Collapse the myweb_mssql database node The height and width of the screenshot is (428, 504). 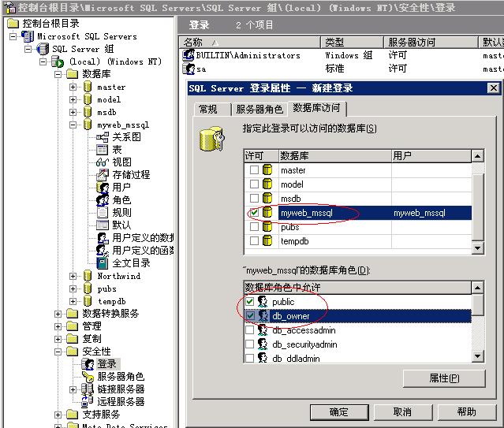[x=73, y=125]
